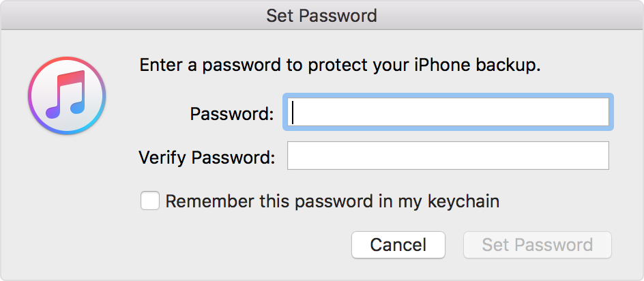
Task: Click the "Set Password" dialog title bar
Action: pos(321,14)
